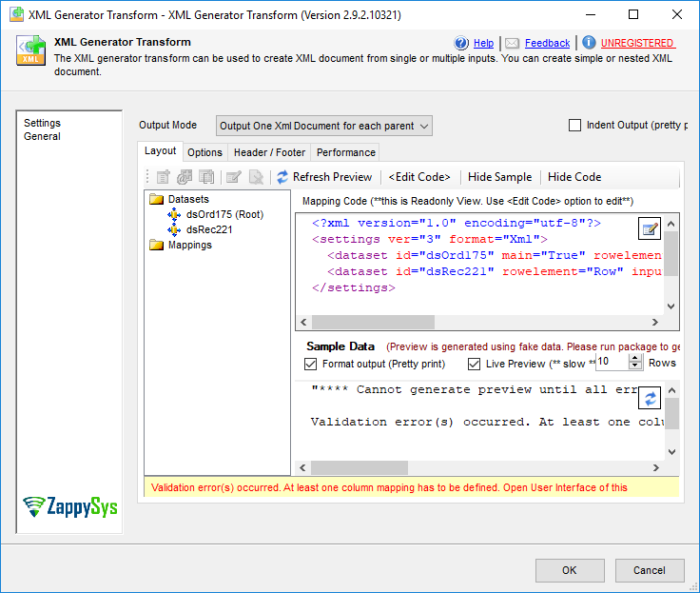Click the blue info icon beside UNREGISTERED

pyautogui.click(x=589, y=43)
